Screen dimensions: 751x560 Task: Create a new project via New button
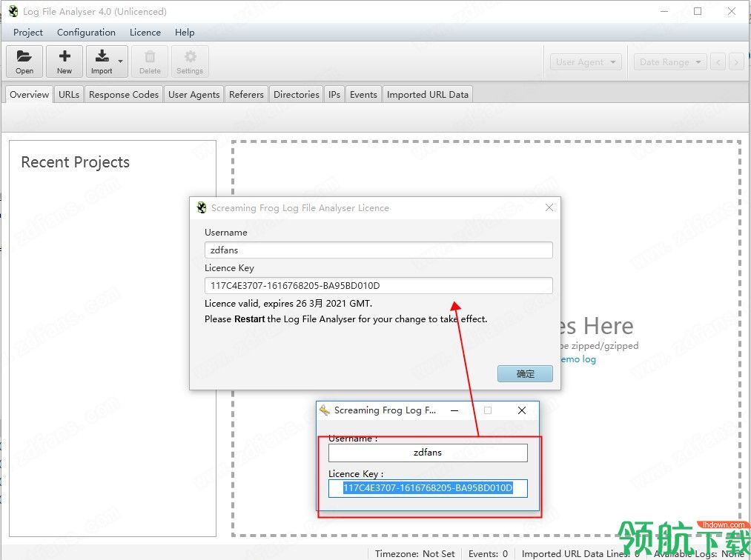click(64, 61)
